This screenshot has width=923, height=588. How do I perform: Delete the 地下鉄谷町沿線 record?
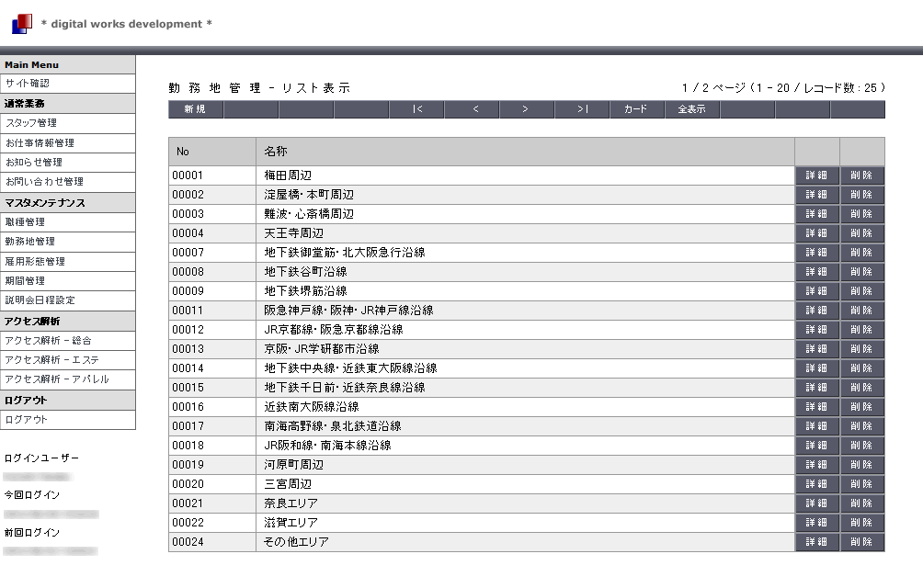pos(861,272)
